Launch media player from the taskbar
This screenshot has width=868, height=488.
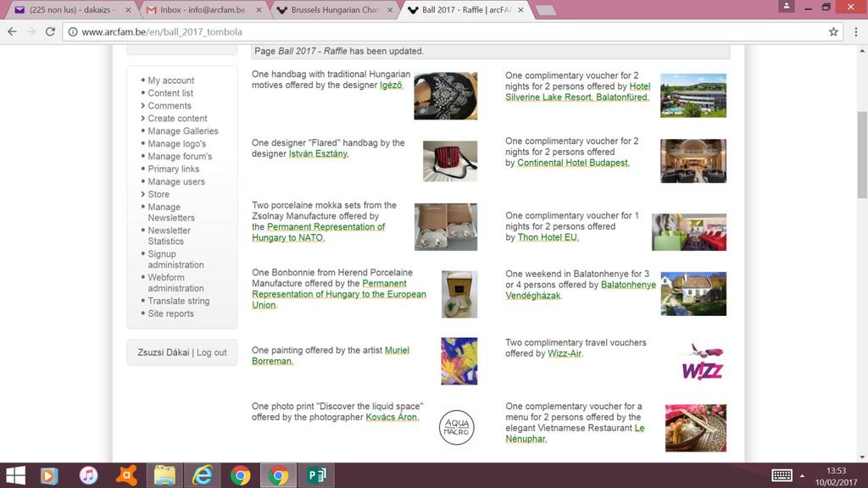[49, 475]
